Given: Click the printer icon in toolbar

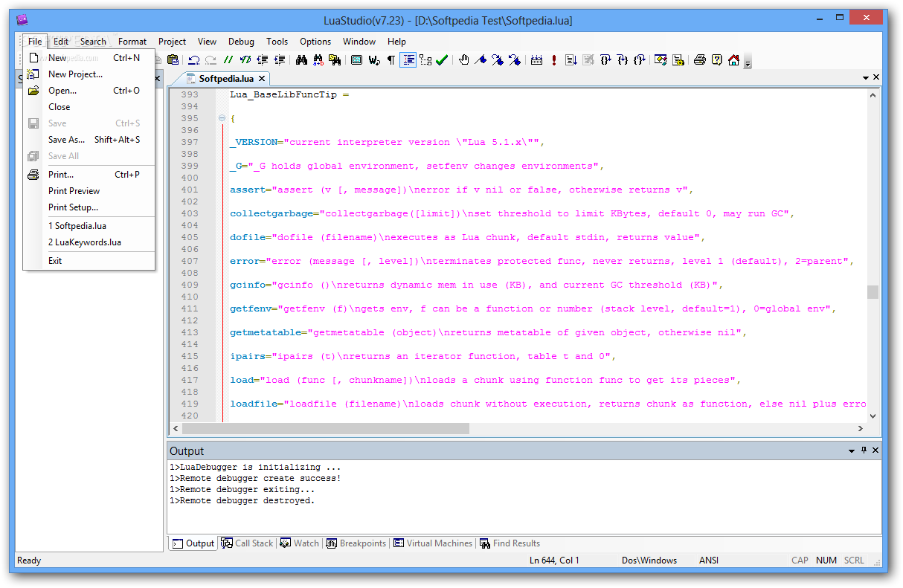Looking at the screenshot, I should pyautogui.click(x=700, y=60).
